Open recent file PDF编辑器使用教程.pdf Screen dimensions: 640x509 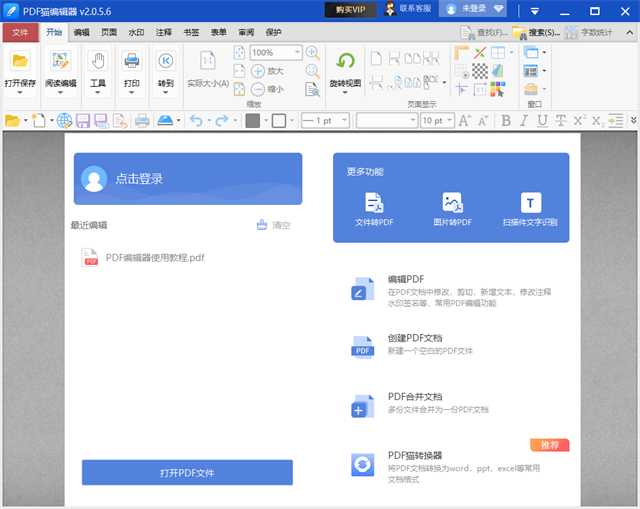(144, 258)
